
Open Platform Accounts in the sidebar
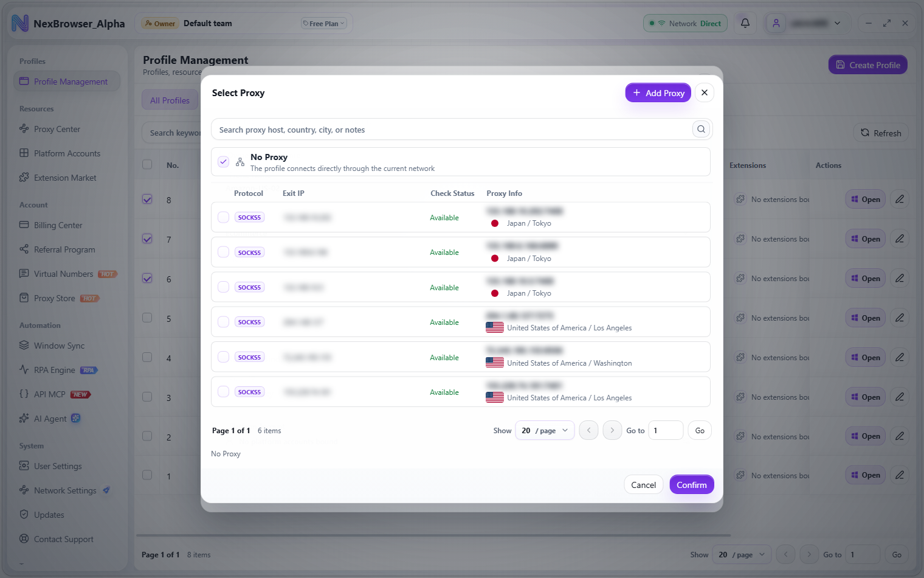(67, 153)
